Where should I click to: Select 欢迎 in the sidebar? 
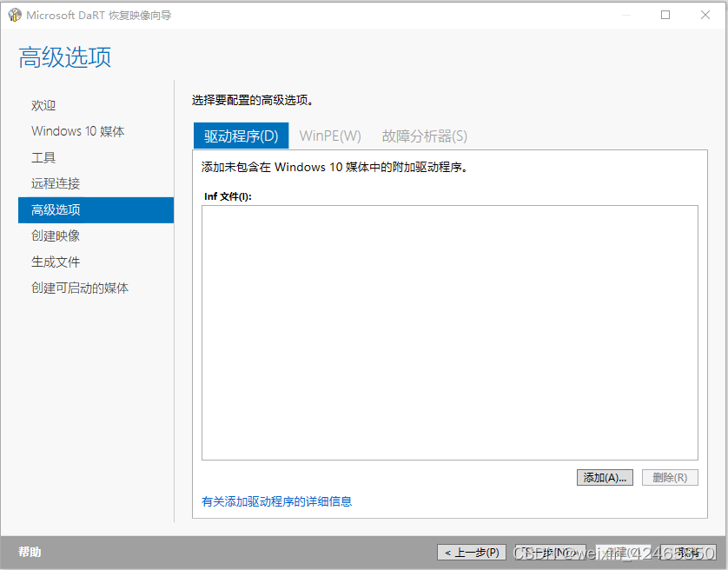point(43,105)
